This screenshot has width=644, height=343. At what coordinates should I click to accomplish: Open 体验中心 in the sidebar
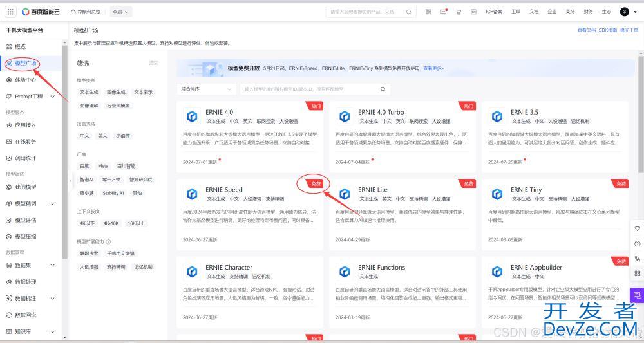[26, 80]
